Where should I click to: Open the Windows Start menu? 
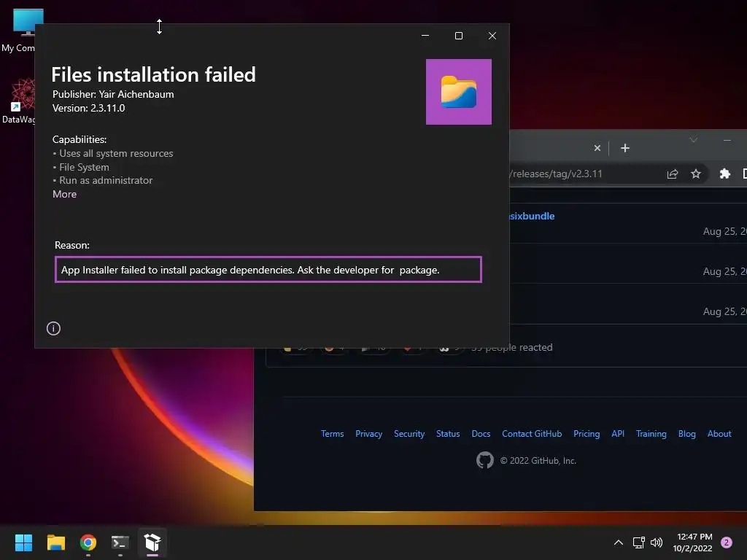[23, 542]
